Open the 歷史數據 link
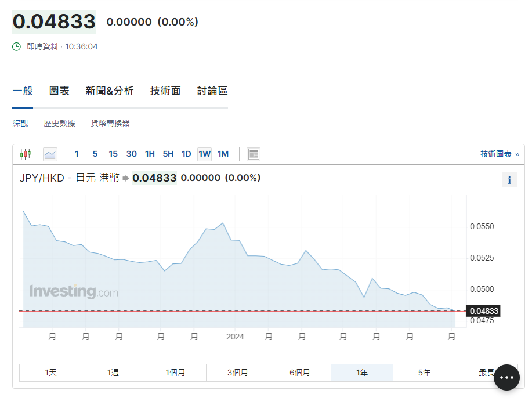The width and height of the screenshot is (532, 401). click(59, 122)
